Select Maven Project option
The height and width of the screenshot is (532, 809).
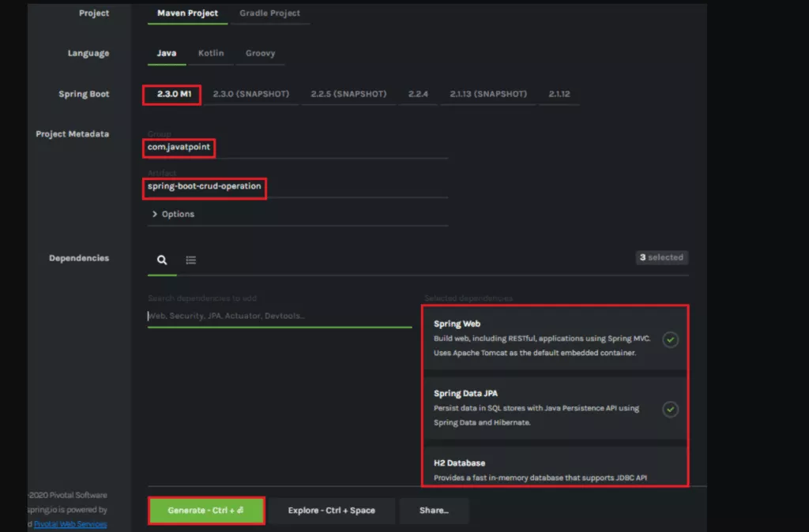point(187,13)
